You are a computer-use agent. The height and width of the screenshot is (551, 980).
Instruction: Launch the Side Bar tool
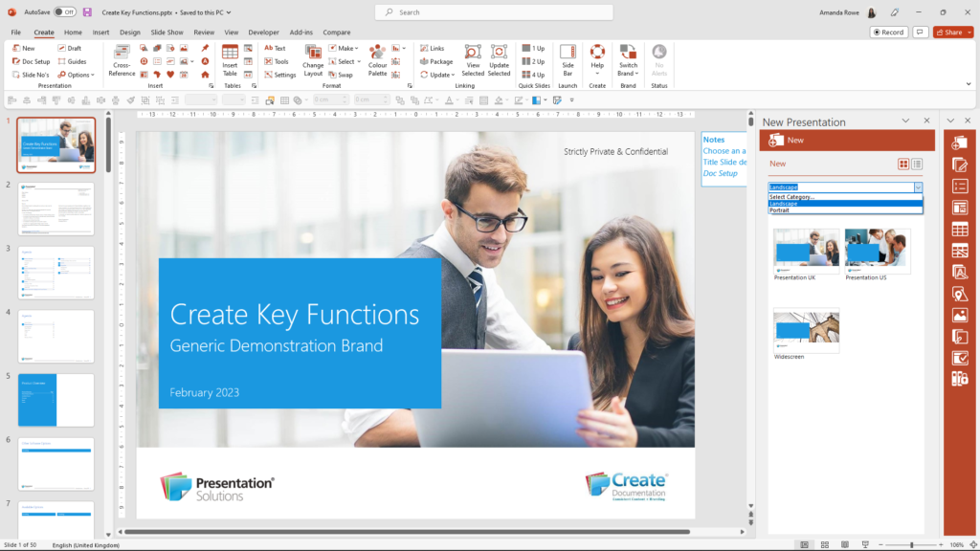[x=568, y=61]
